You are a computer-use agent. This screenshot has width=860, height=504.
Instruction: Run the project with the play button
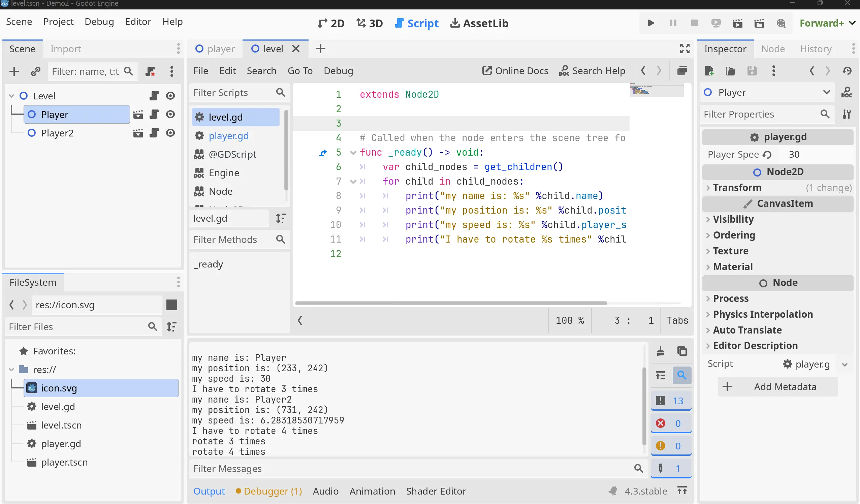point(651,23)
